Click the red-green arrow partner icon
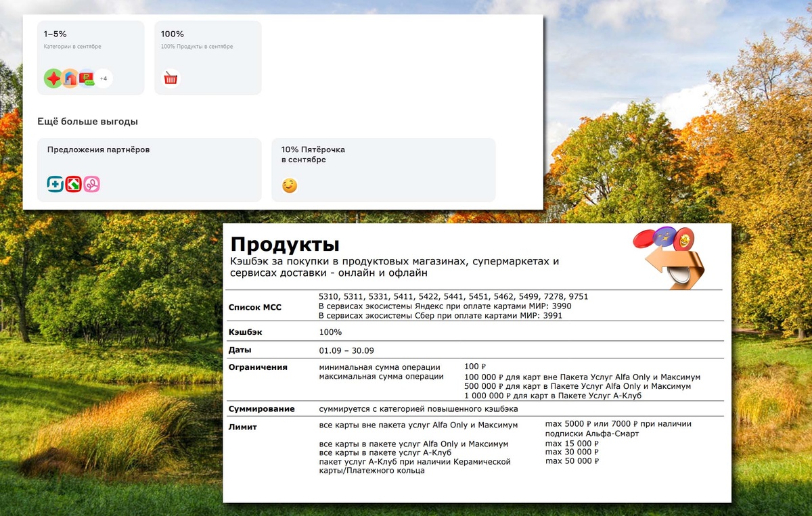 coord(73,184)
